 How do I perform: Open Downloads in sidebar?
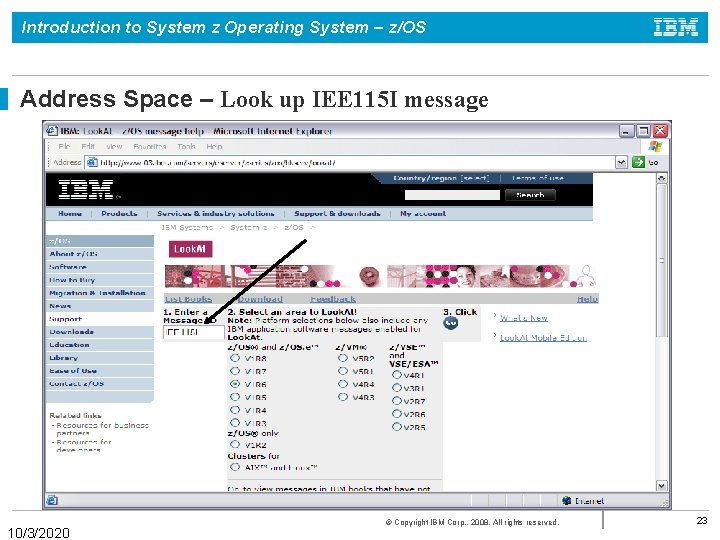100,332
